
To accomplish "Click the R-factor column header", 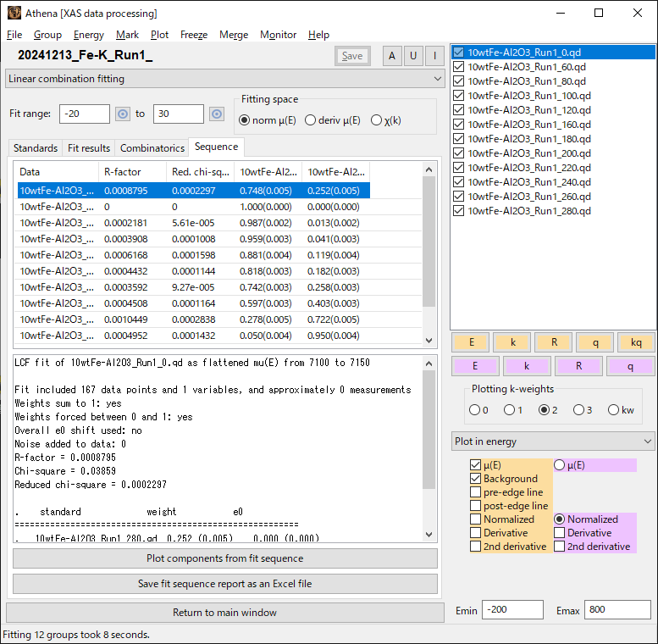I will point(133,172).
